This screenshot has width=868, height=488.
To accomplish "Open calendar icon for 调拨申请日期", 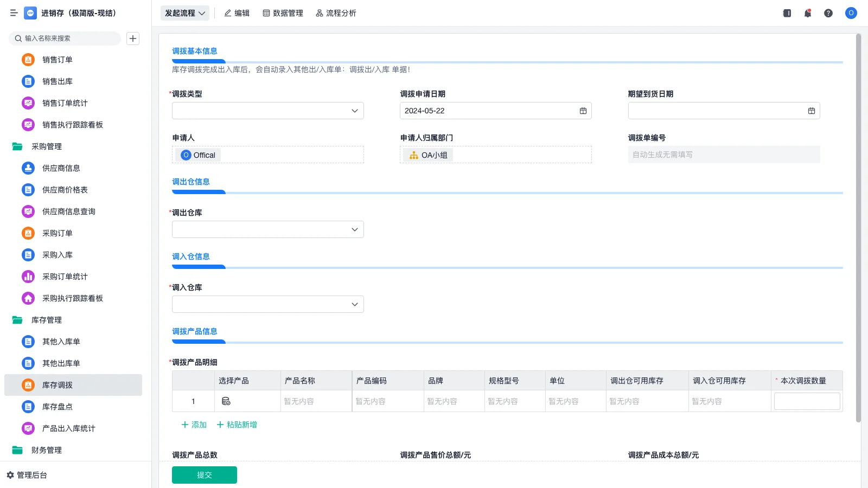I will 583,111.
